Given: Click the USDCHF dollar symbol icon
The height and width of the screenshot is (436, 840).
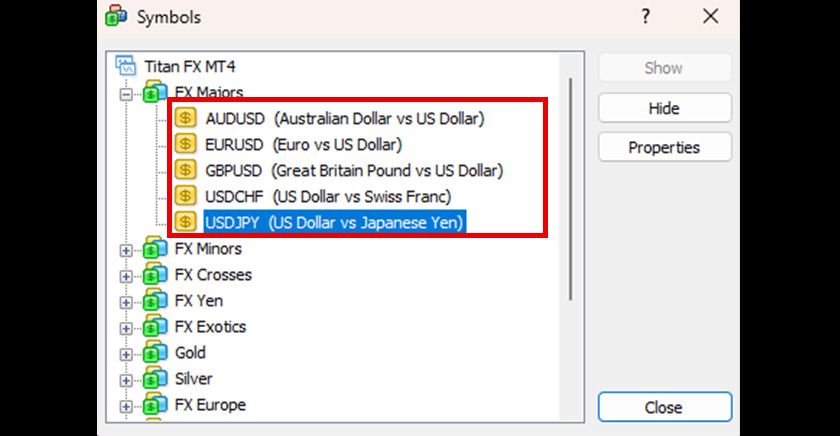Looking at the screenshot, I should 185,196.
